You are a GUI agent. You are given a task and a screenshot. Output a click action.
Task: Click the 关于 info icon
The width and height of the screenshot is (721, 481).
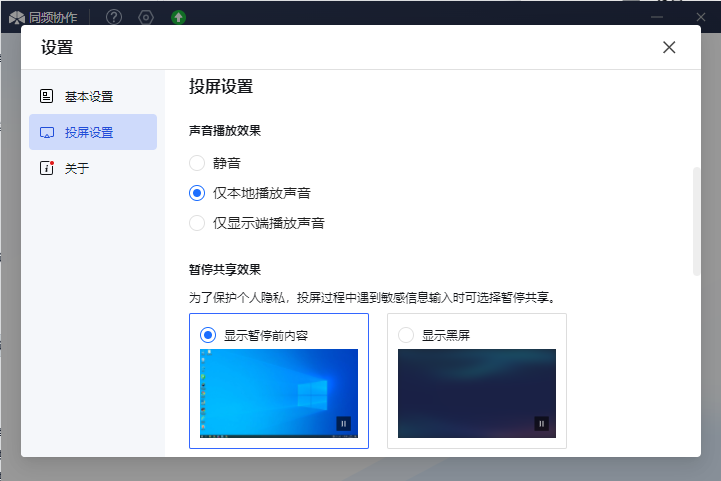(46, 168)
